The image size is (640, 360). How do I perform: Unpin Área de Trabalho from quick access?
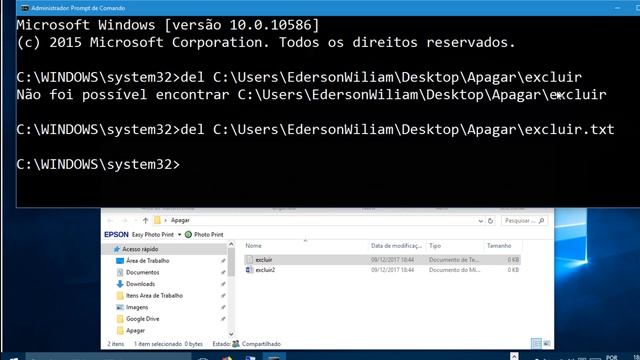[x=223, y=260]
